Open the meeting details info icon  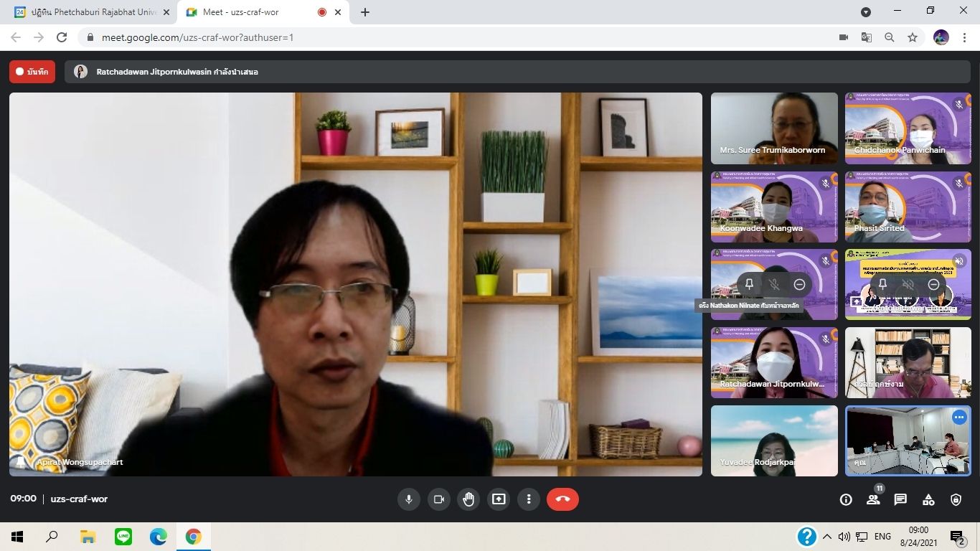[x=846, y=500]
